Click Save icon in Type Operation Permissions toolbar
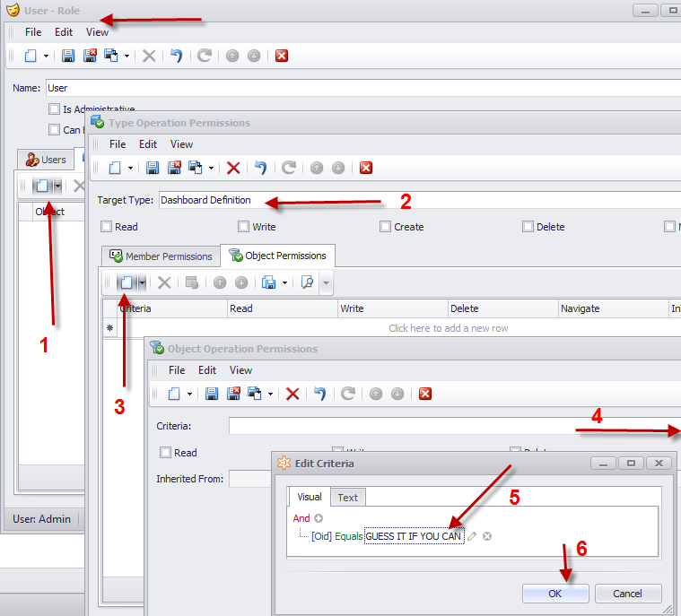 pyautogui.click(x=152, y=168)
